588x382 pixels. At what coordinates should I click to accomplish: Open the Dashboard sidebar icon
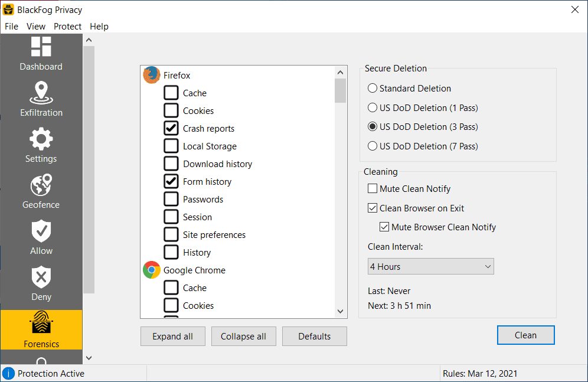[x=41, y=47]
